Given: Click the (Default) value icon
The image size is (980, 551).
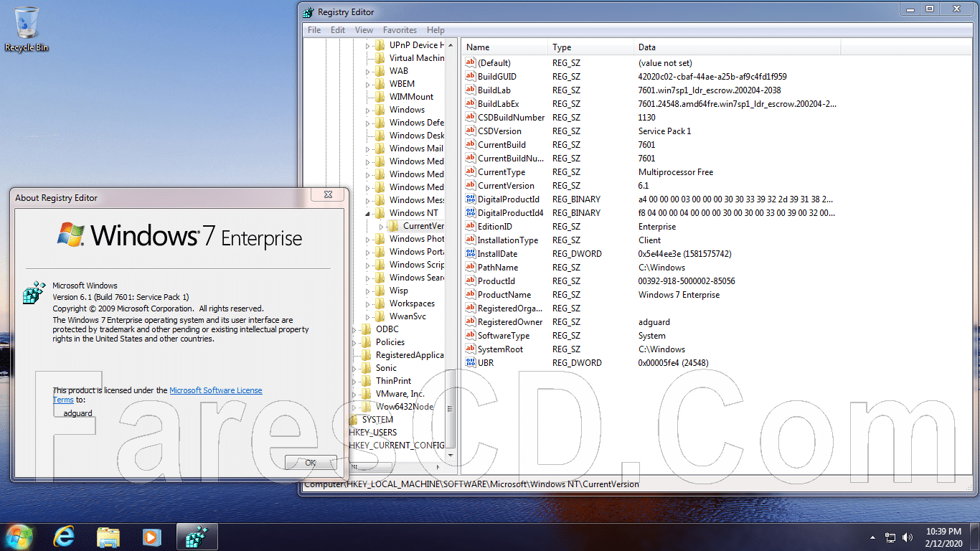Looking at the screenshot, I should 471,63.
